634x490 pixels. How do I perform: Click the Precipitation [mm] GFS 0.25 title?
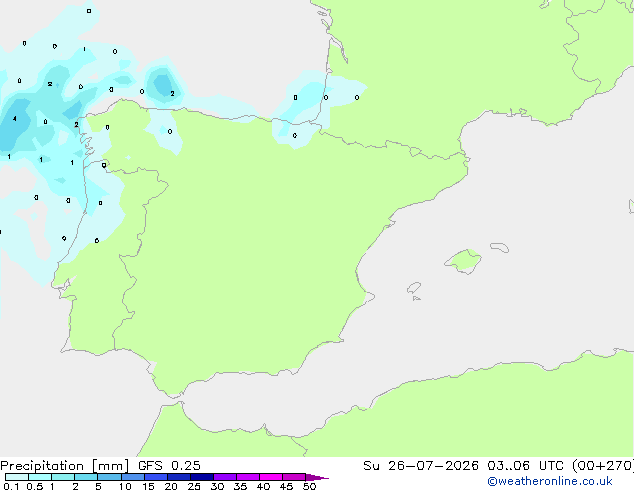pos(100,466)
